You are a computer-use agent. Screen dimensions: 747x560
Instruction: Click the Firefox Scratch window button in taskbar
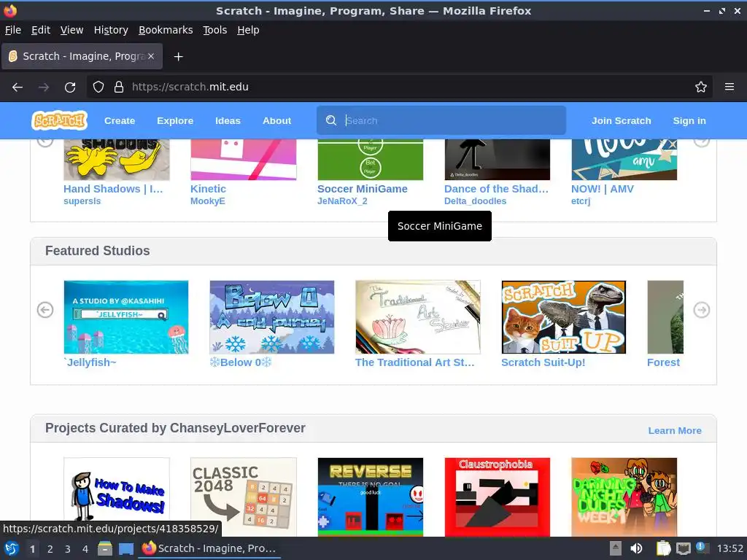209,548
